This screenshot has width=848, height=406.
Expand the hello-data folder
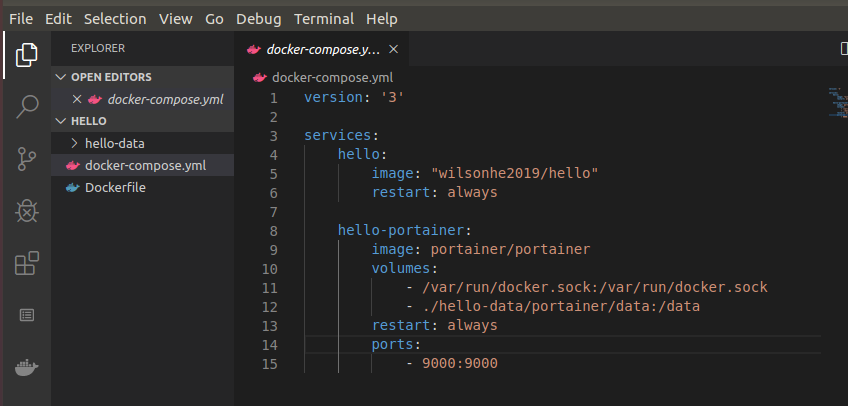(x=74, y=144)
